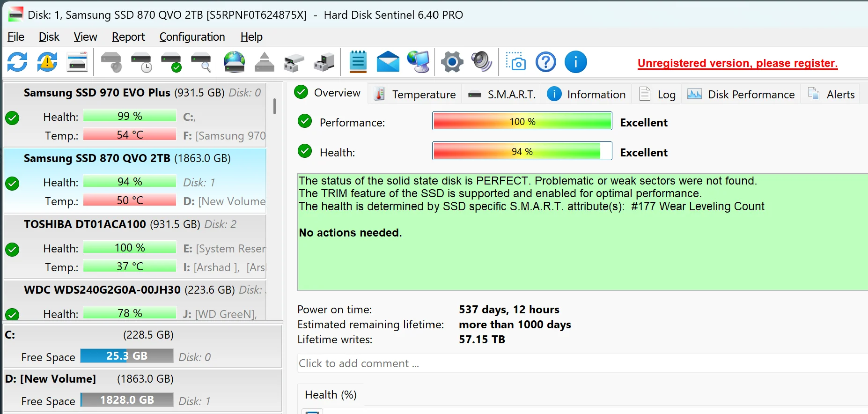This screenshot has width=868, height=414.
Task: Open the Report menu
Action: click(x=128, y=37)
